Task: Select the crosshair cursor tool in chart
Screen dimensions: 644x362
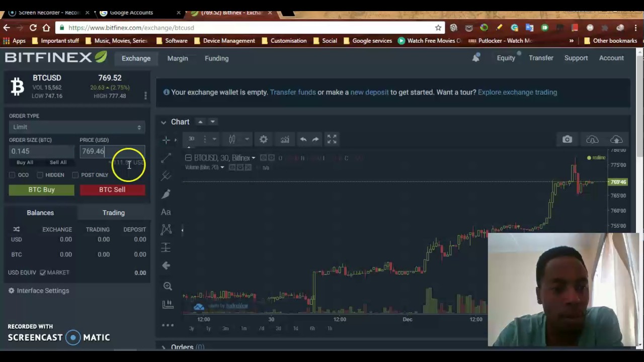Action: coord(166,140)
